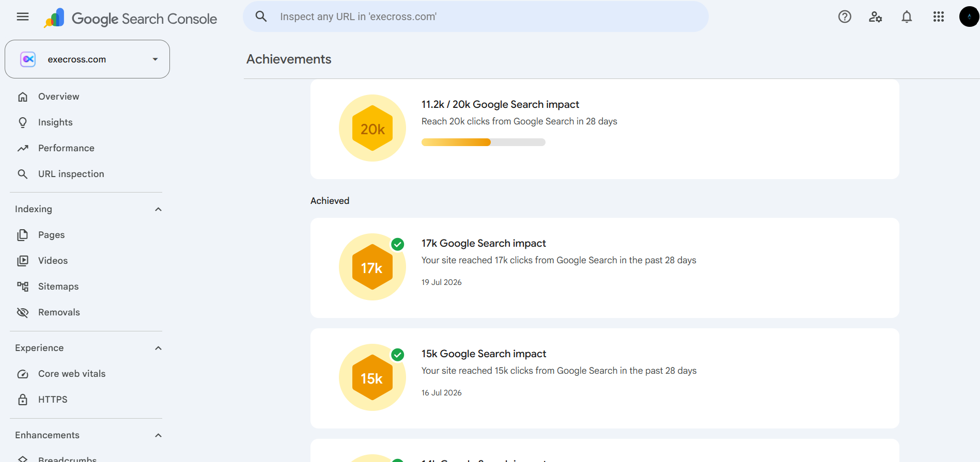Click the Achievements page heading
This screenshot has height=462, width=980.
(x=289, y=59)
